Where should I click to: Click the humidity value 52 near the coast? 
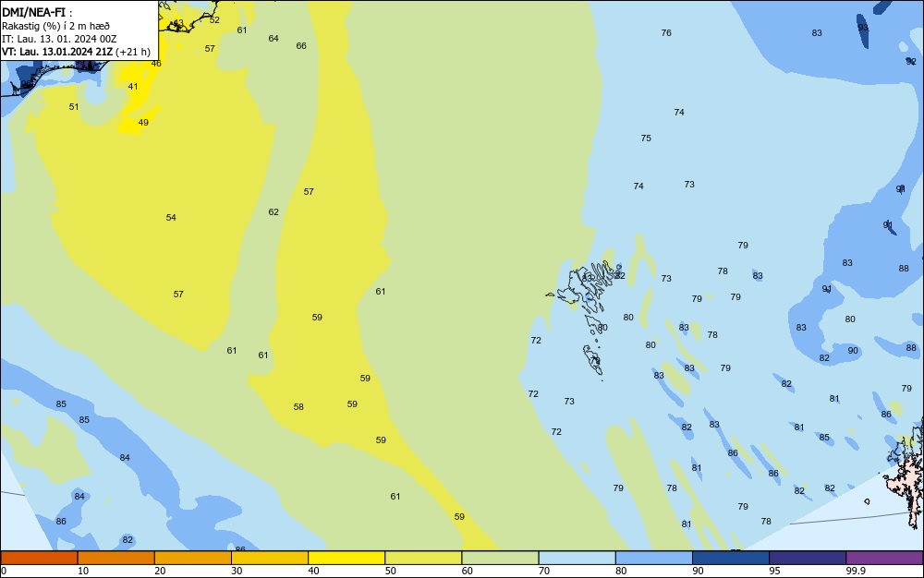pos(214,20)
